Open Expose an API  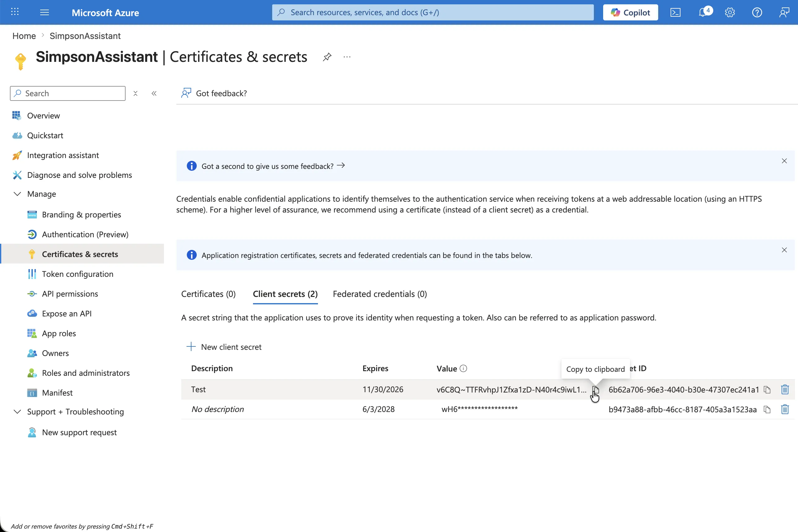(x=67, y=314)
